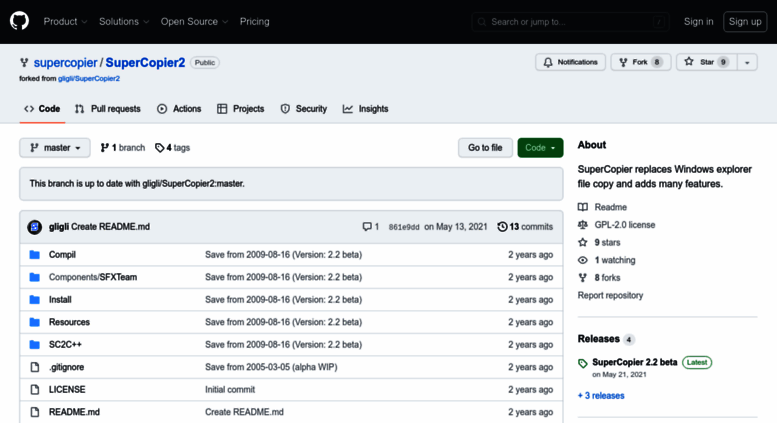
Task: Switch to the Actions tab
Action: click(x=179, y=109)
